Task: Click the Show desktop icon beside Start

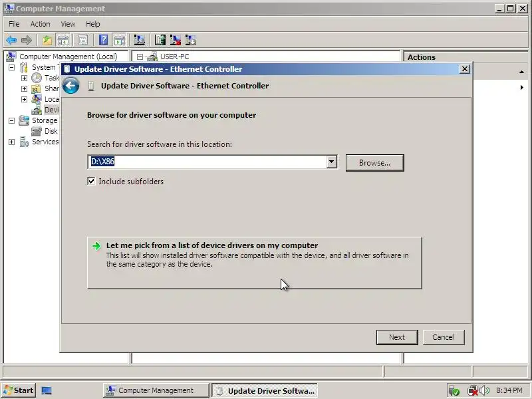Action: point(47,390)
